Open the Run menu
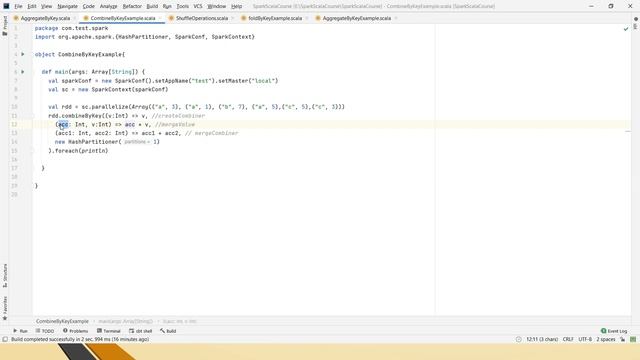This screenshot has height=360, width=640. [x=167, y=7]
